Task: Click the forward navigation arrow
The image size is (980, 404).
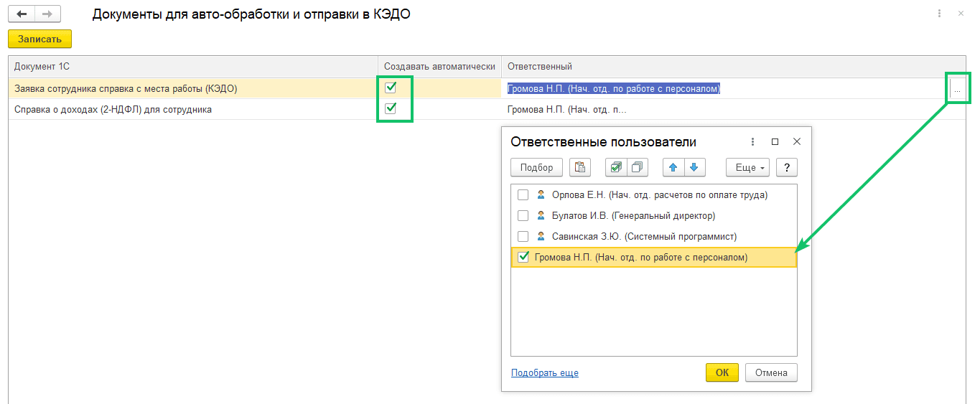Action: (x=47, y=14)
